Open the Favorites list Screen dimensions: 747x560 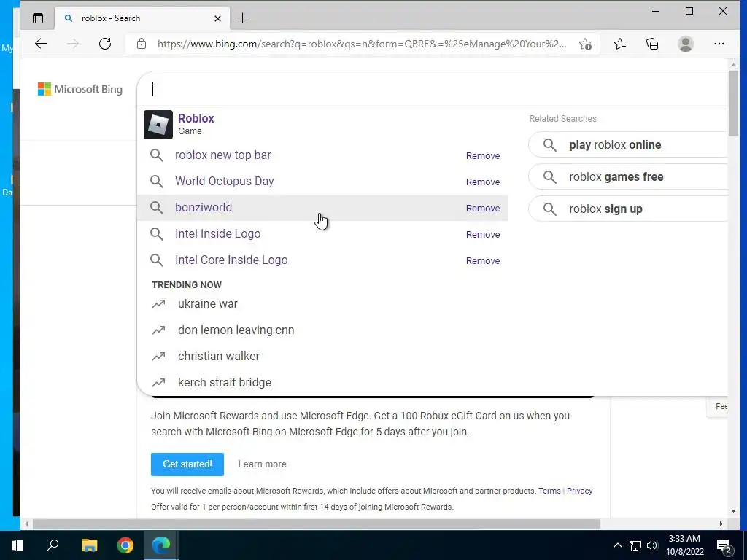click(620, 44)
